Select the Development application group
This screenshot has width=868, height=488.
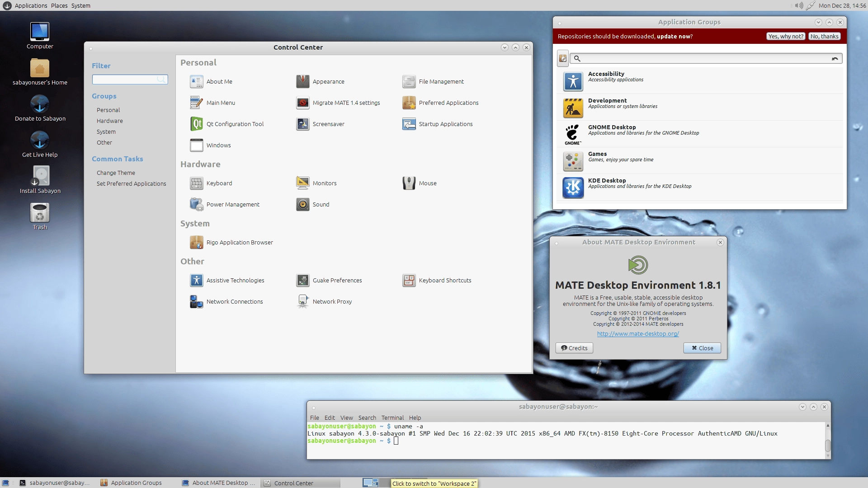point(700,108)
